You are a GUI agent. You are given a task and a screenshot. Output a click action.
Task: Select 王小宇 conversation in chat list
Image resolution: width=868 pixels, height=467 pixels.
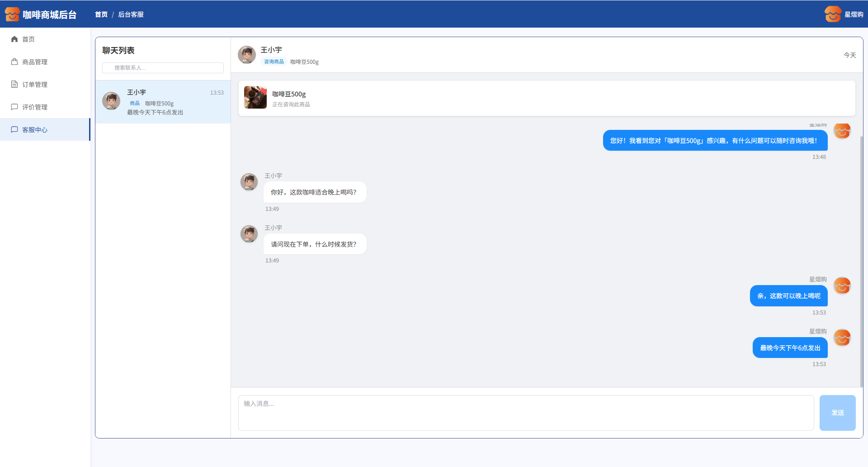tap(163, 102)
